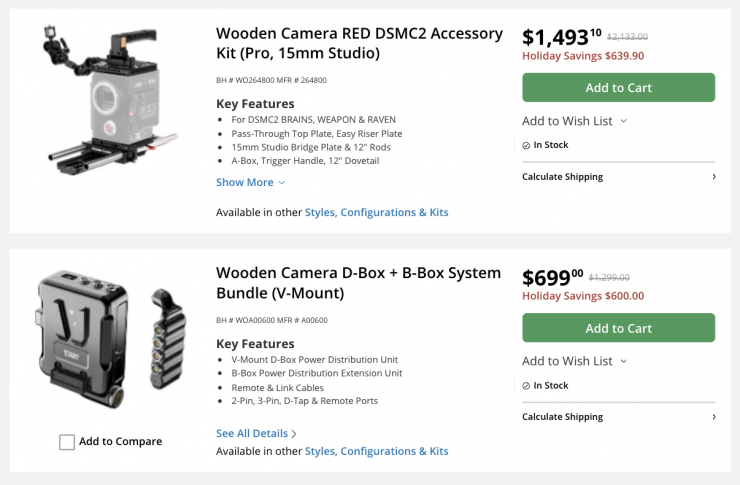Click the Calculate Shipping arrow for DSMC2 kit
This screenshot has width=740, height=485.
(713, 177)
